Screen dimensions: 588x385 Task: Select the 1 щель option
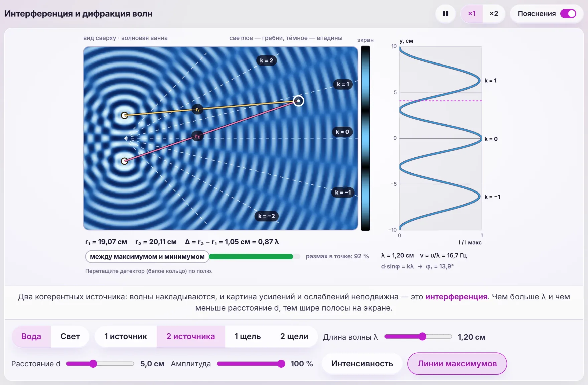(x=248, y=336)
